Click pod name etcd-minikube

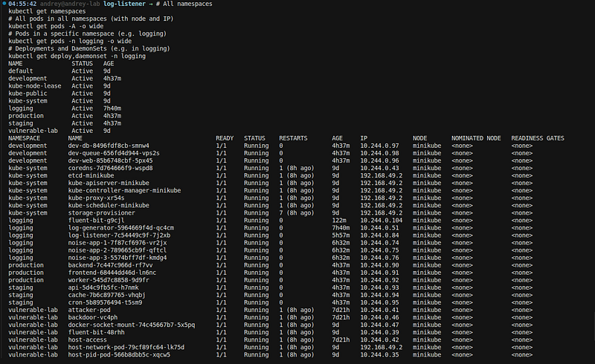91,175
